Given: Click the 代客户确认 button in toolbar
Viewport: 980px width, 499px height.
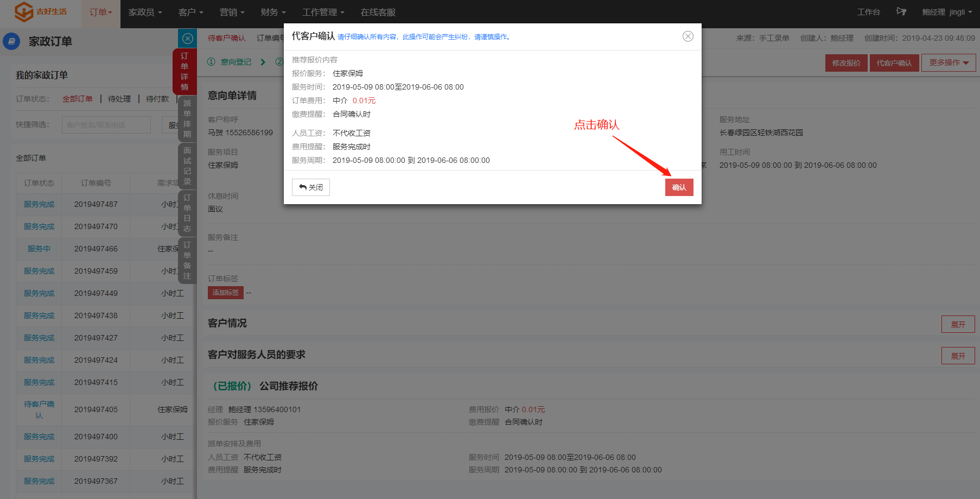Looking at the screenshot, I should (894, 63).
